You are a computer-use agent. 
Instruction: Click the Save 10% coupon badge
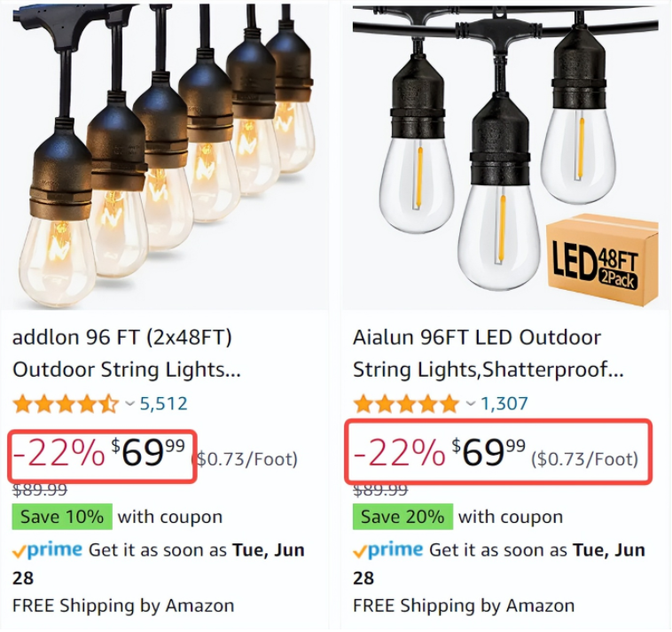[x=62, y=517]
